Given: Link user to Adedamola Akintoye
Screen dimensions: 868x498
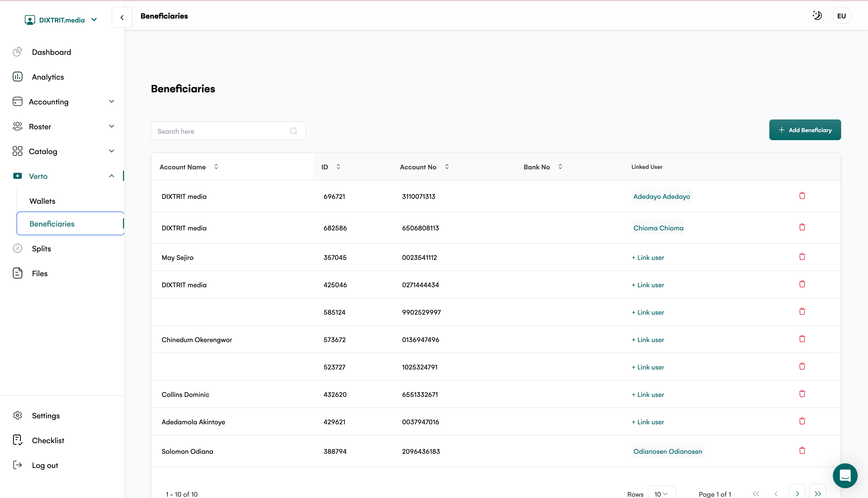Looking at the screenshot, I should click(648, 422).
